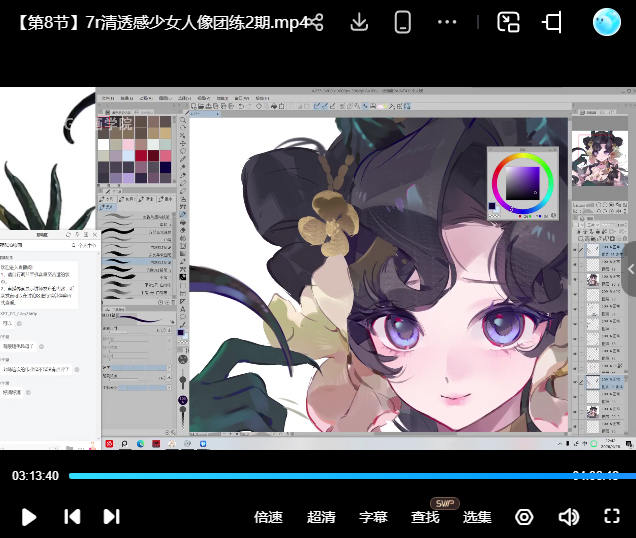
Task: Open the 超清 quality selector
Action: [x=321, y=517]
